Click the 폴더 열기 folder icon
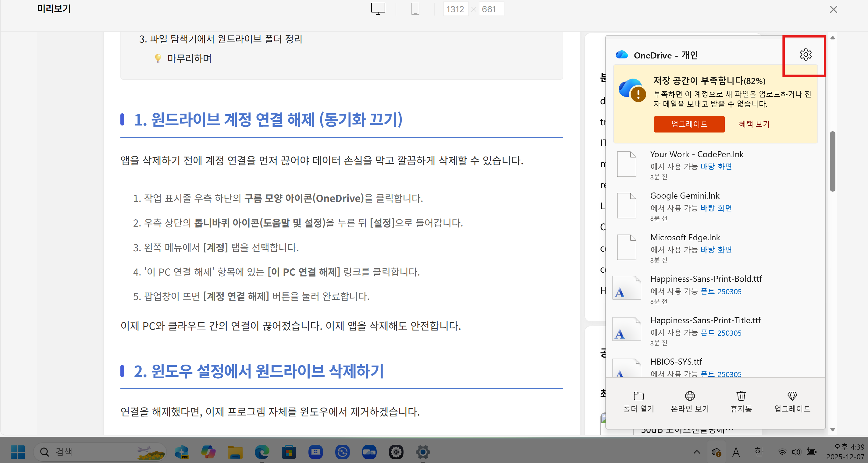Viewport: 868px width, 463px height. tap(638, 396)
